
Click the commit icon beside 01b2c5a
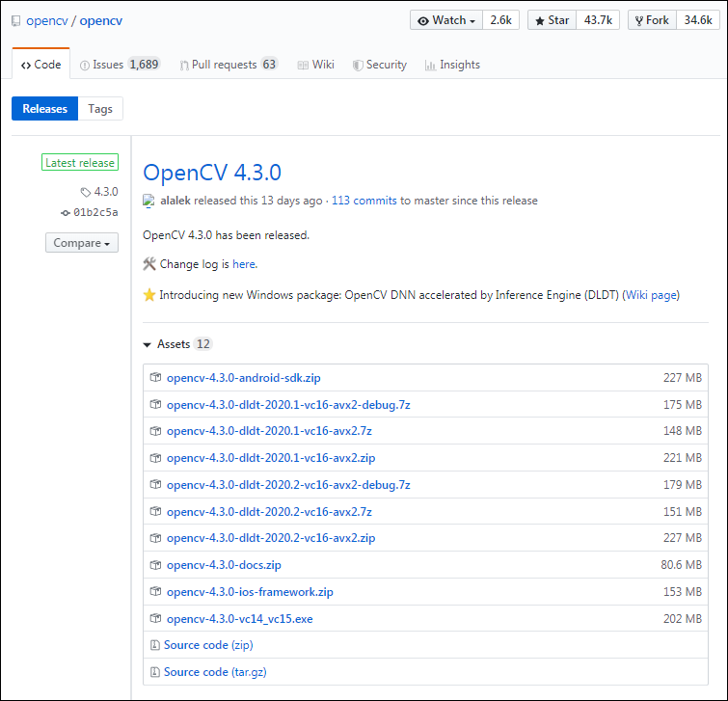[66, 213]
